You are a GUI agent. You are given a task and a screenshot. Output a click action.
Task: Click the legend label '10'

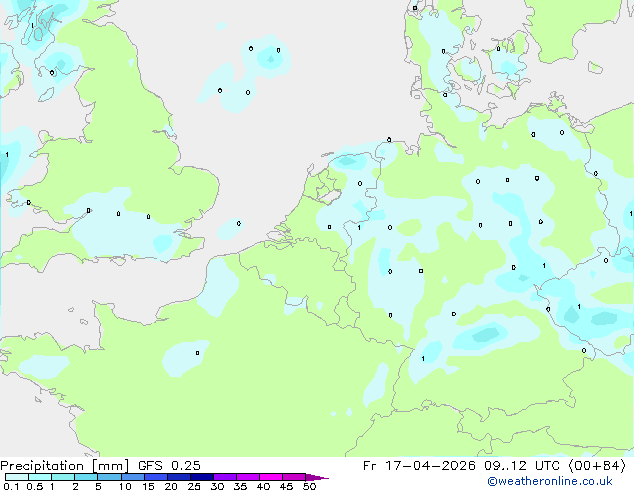(125, 486)
